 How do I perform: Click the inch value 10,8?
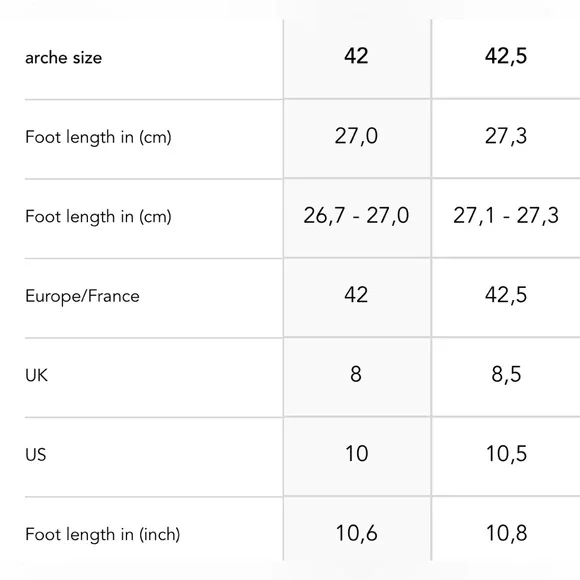(506, 533)
